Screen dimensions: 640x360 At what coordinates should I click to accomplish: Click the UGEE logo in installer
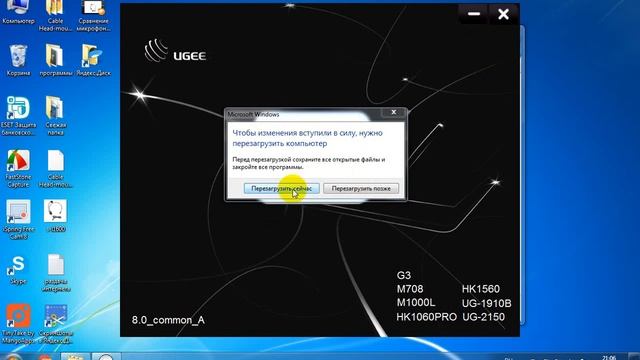175,51
